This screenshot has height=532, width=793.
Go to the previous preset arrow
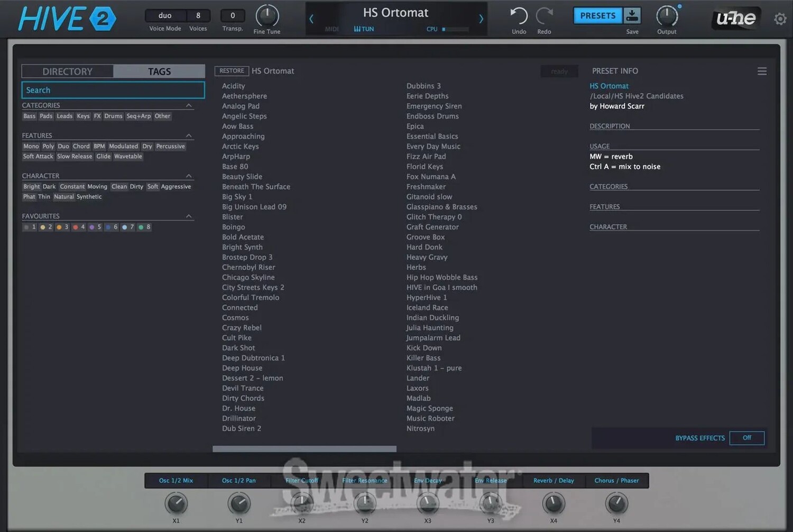click(311, 19)
